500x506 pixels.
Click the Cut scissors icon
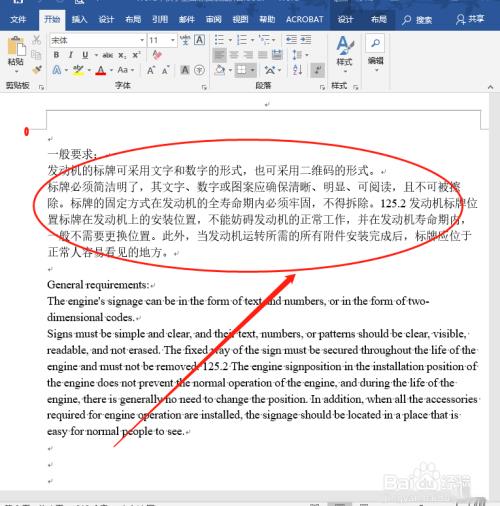coord(36,40)
